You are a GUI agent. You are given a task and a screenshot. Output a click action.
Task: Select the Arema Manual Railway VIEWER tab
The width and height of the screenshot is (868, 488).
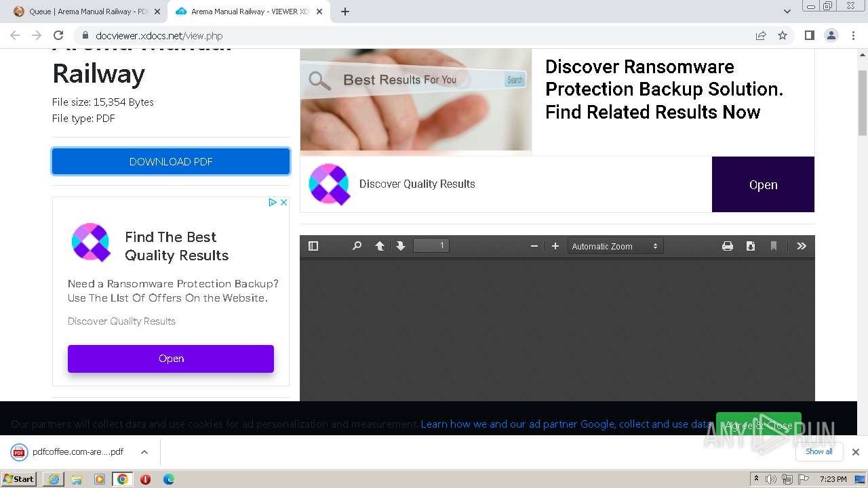248,12
